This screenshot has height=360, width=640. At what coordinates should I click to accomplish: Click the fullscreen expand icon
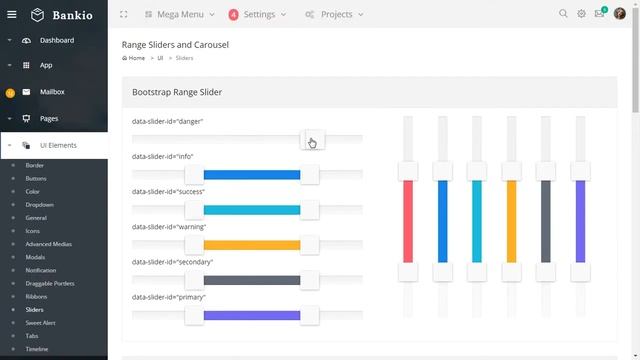point(124,14)
